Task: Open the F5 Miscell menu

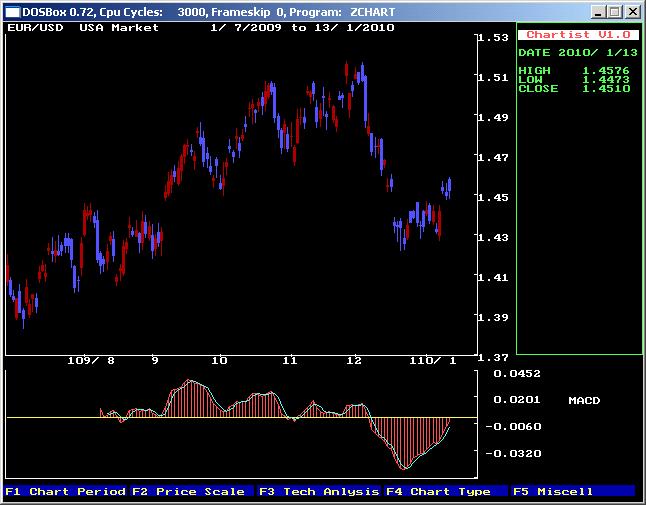Action: pyautogui.click(x=573, y=491)
